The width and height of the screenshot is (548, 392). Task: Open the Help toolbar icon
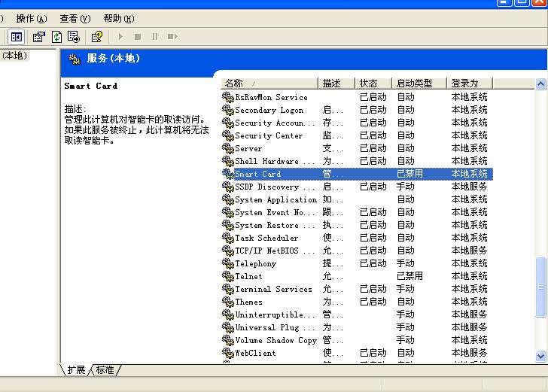[96, 36]
